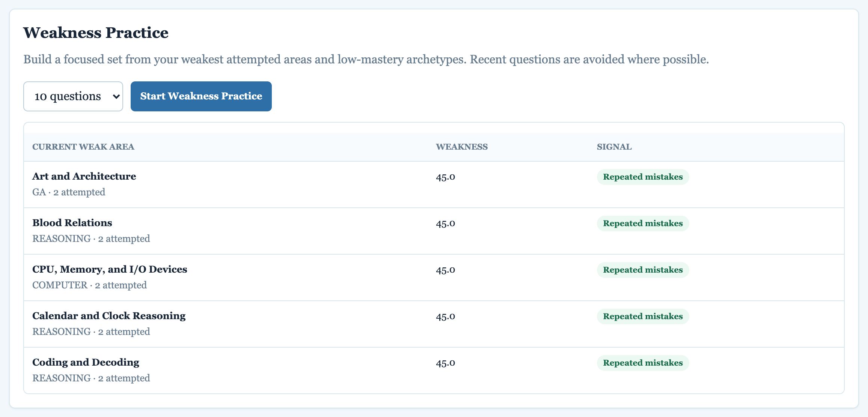Screen dimensions: 868x417
Task: Select the Art and Architecture row title
Action: click(84, 176)
